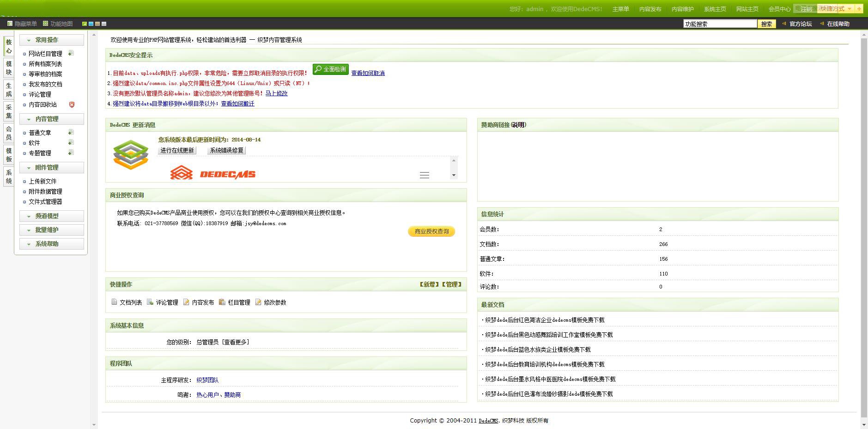Click the add icon beside 网站栏目管理
This screenshot has height=429, width=868.
point(71,53)
